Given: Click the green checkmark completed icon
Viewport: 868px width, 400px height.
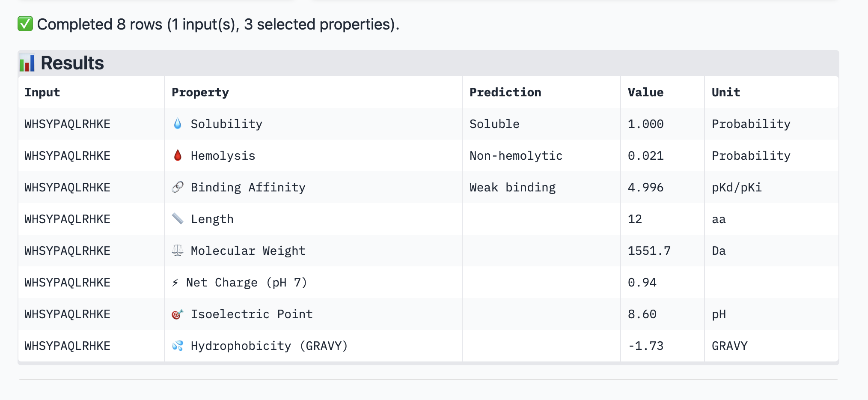Looking at the screenshot, I should (x=25, y=24).
